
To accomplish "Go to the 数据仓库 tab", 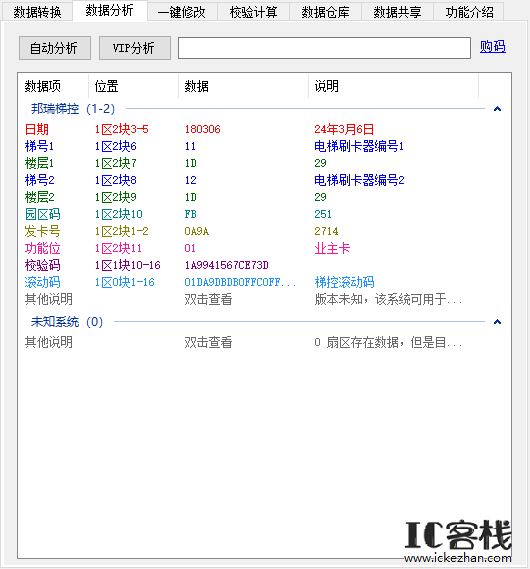I will [325, 12].
